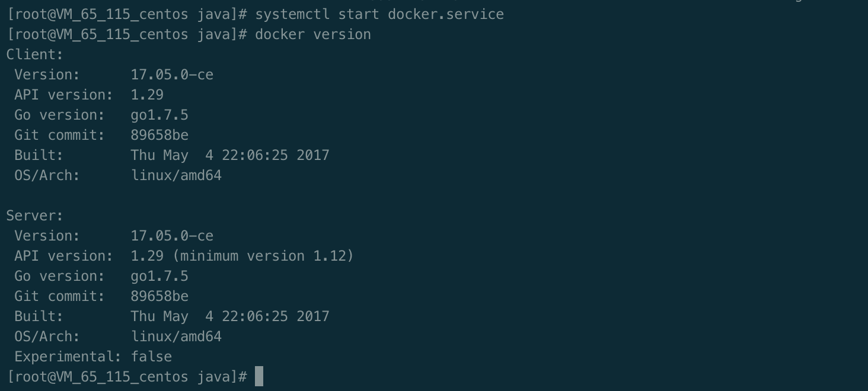Click the 'systemctl start docker.service' command text

click(379, 14)
